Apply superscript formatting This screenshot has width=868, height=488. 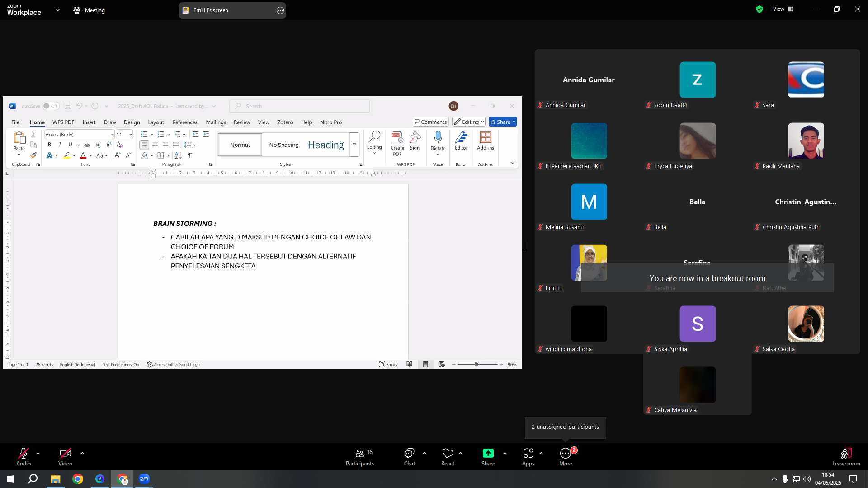[108, 145]
